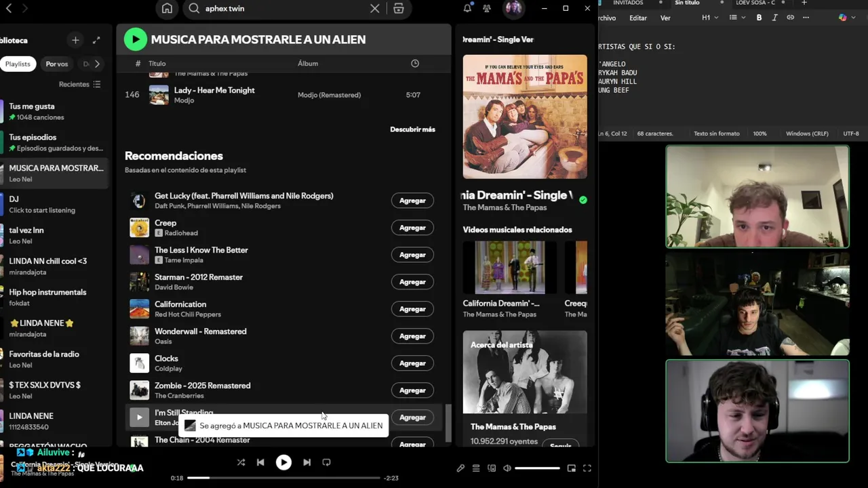Open Tus episodios in library
This screenshot has width=868, height=488.
coord(56,142)
